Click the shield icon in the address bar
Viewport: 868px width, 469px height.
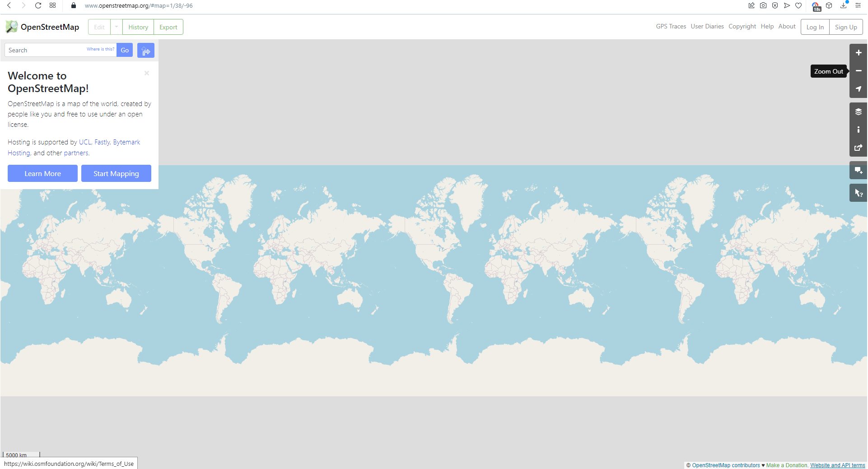click(775, 5)
